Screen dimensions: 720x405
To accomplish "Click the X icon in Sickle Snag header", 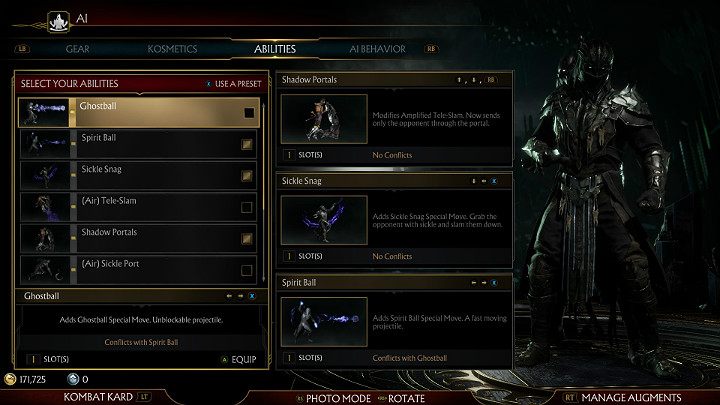I will click(x=494, y=181).
